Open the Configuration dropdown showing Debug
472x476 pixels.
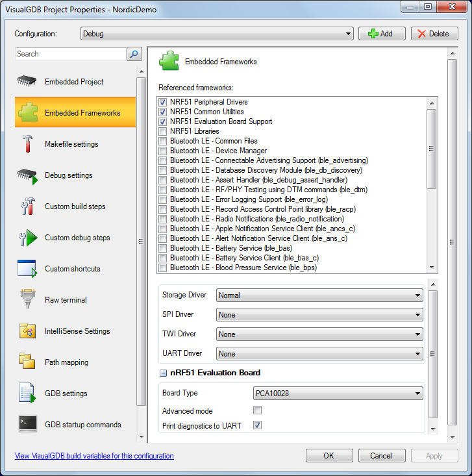pos(217,33)
